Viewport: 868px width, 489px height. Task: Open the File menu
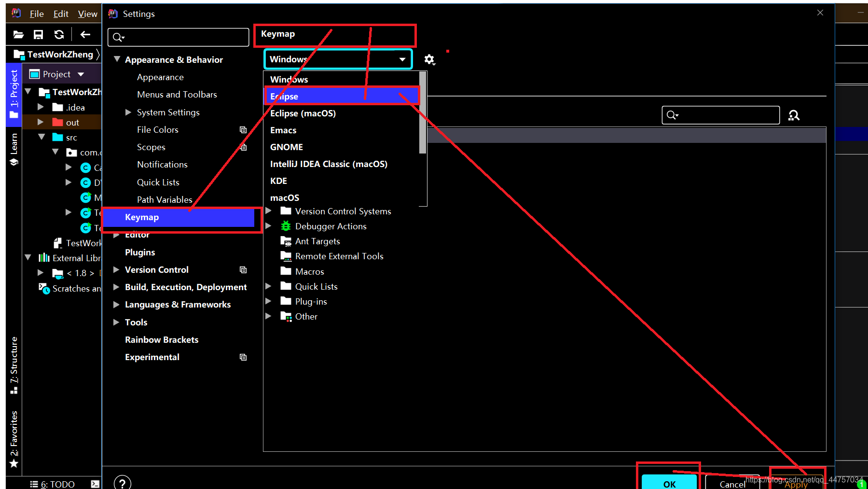[x=37, y=14]
